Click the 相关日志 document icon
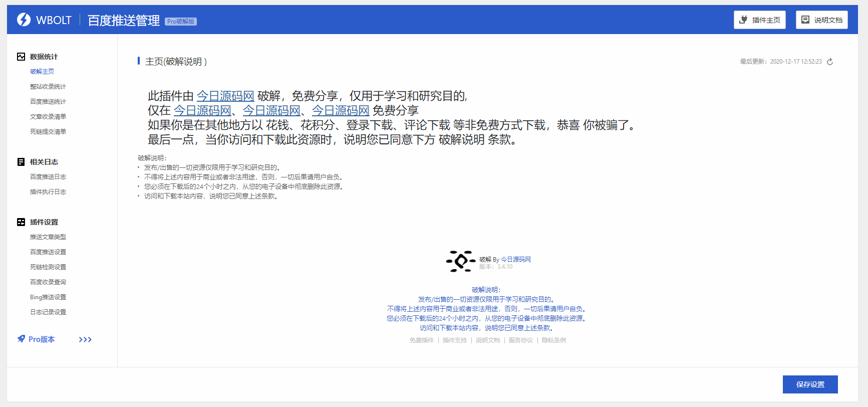Image resolution: width=868 pixels, height=407 pixels. coord(21,162)
